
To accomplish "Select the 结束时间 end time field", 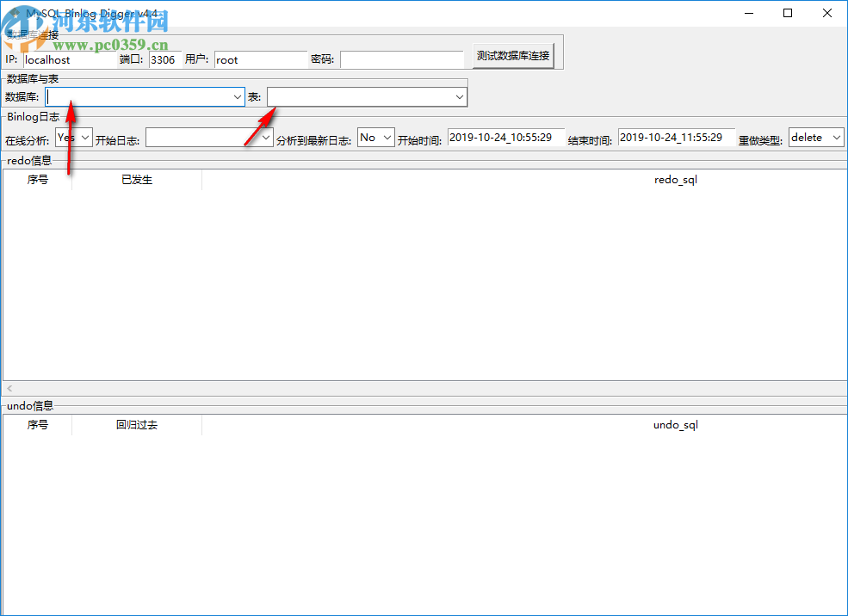I will [x=674, y=137].
